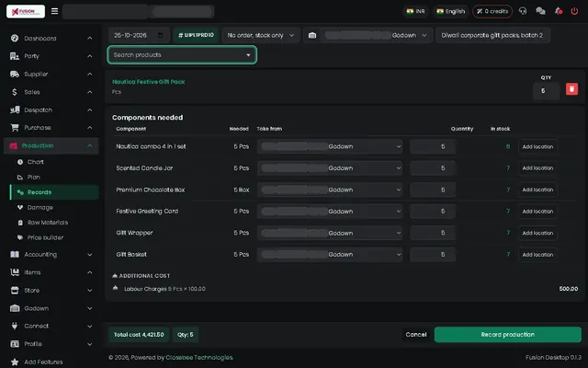Click the Quantity field for Gift Wrapper
The height and width of the screenshot is (368, 588).
coord(433,233)
